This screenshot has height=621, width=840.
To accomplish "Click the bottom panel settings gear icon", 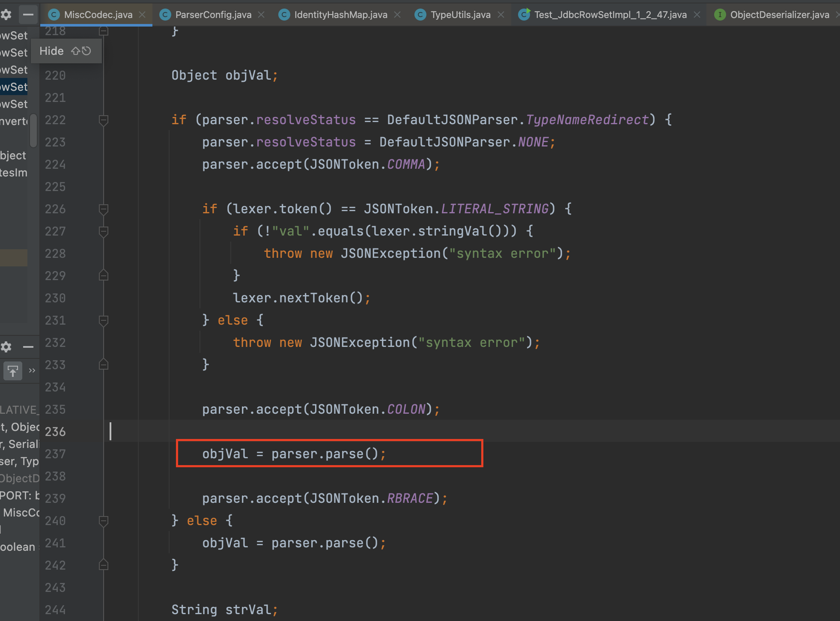I will tap(6, 346).
